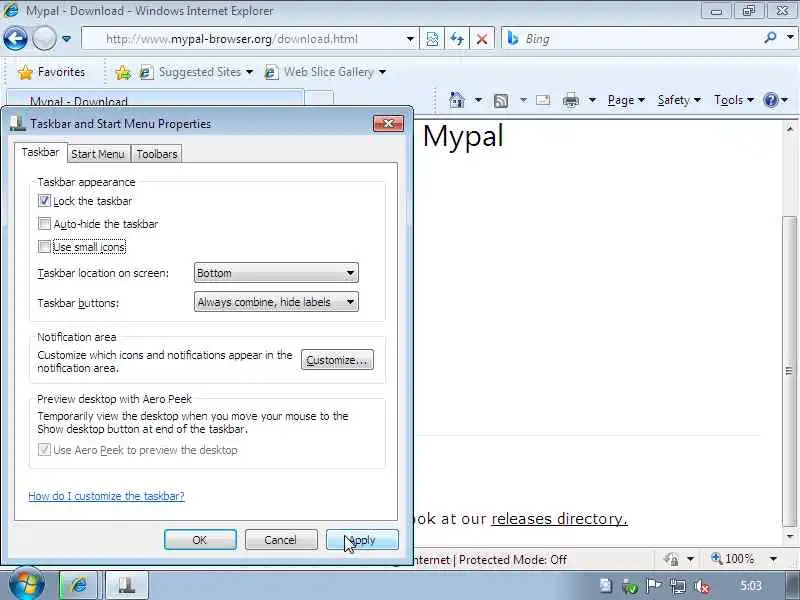The image size is (800, 600).
Task: Click the Print icon
Action: point(570,101)
